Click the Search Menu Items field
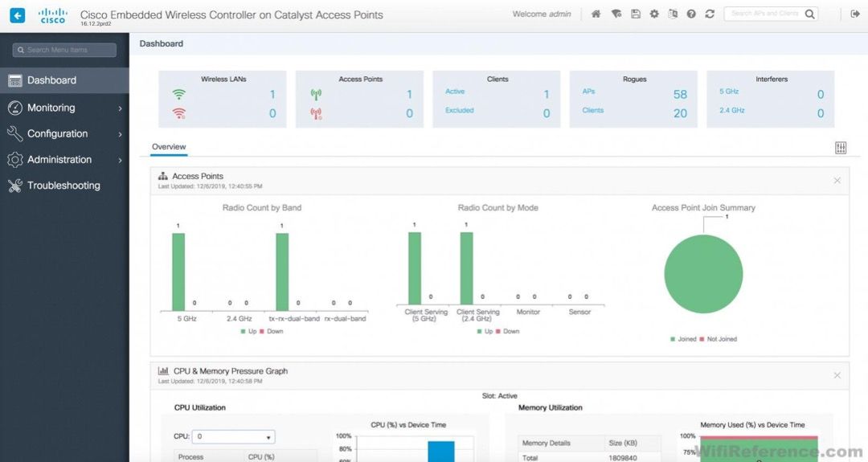Screen dimensions: 868x462 64,50
